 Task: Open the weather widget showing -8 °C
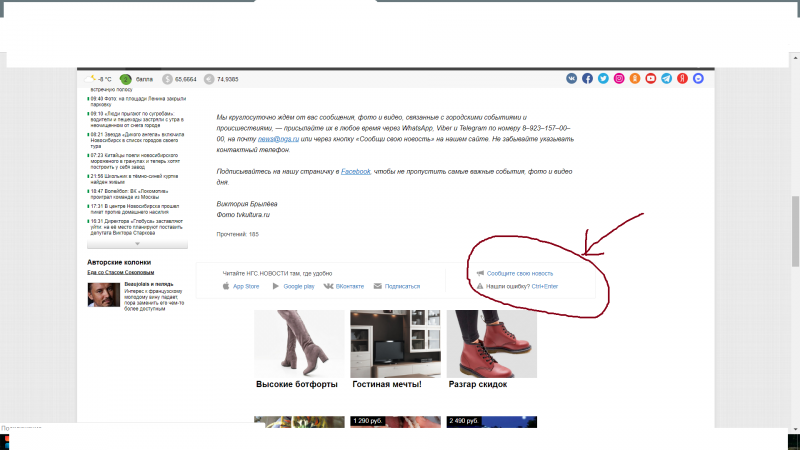coord(98,78)
